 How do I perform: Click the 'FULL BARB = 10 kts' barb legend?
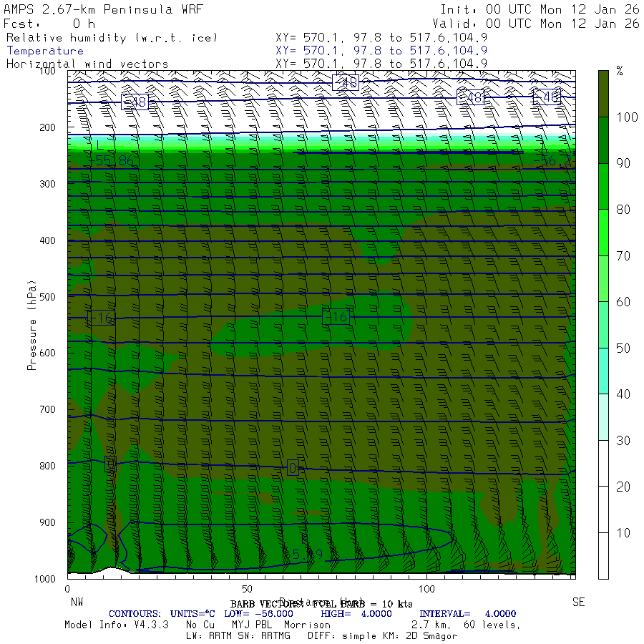[x=362, y=604]
